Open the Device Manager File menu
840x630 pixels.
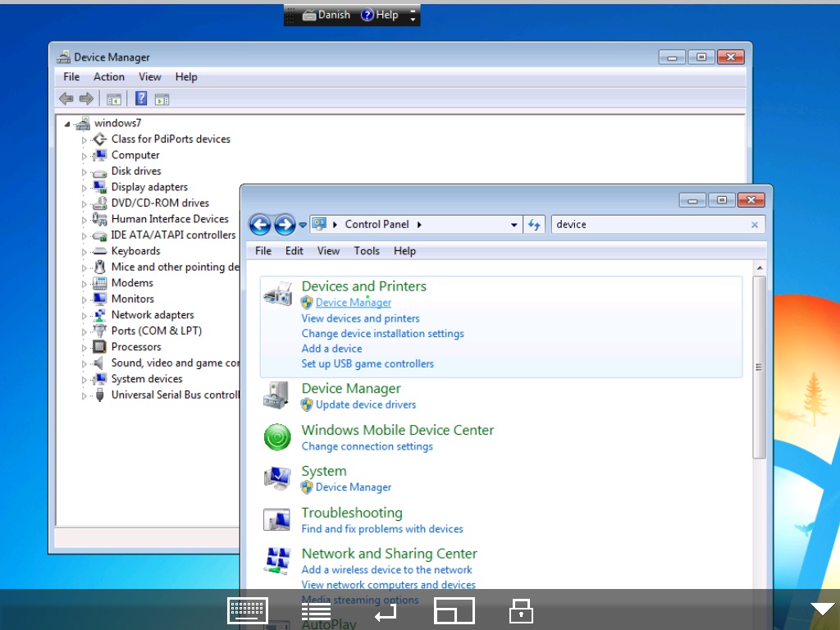[x=71, y=76]
